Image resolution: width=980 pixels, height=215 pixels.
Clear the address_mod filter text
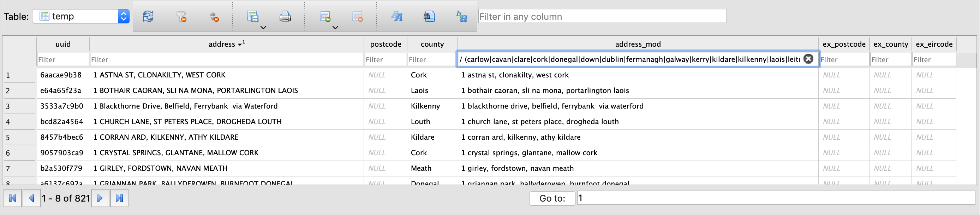point(808,59)
